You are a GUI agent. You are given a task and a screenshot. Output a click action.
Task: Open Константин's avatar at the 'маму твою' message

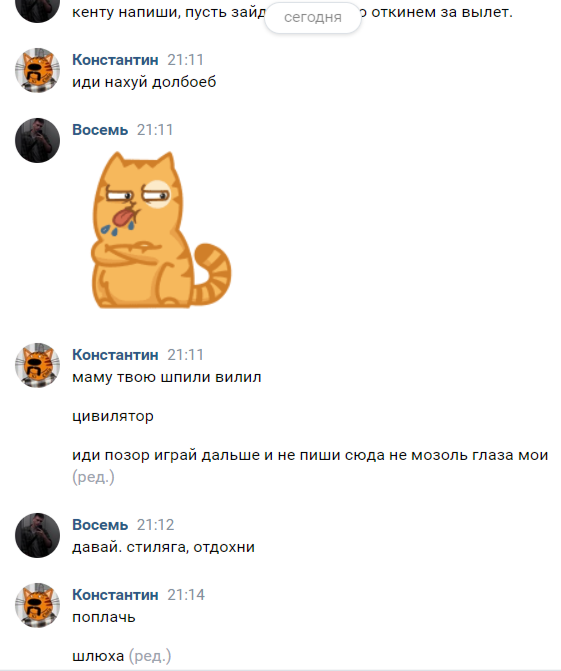click(x=37, y=365)
